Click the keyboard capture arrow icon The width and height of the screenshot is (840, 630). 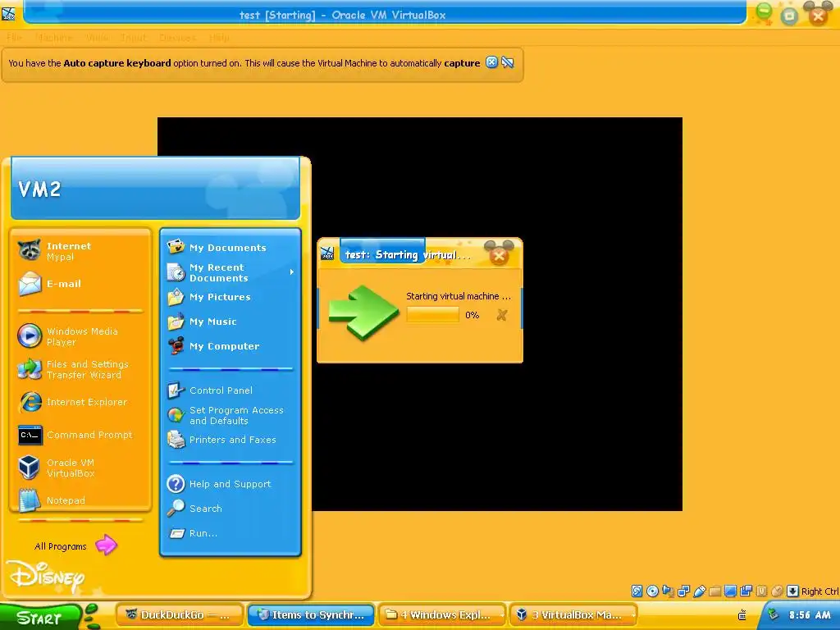(792, 591)
